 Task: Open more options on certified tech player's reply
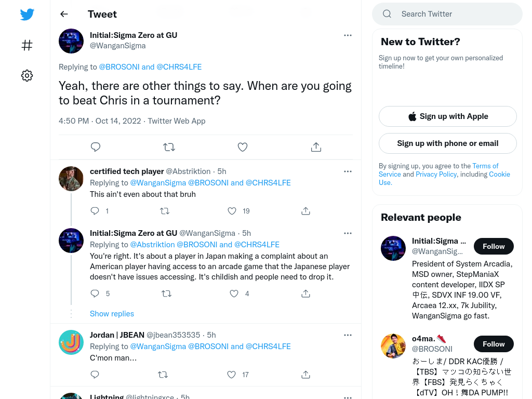(348, 171)
